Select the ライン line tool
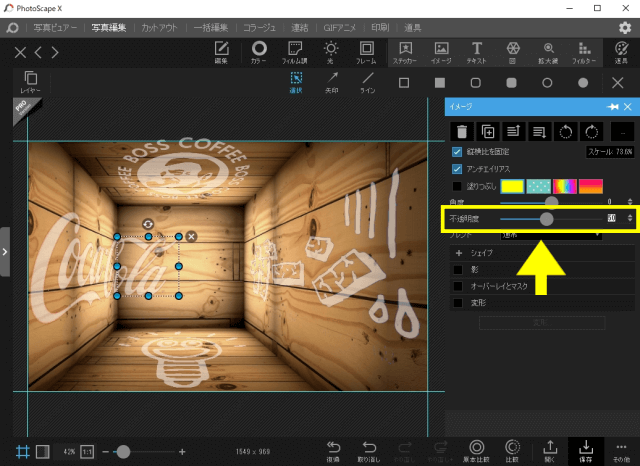The width and height of the screenshot is (640, 466). [x=368, y=82]
